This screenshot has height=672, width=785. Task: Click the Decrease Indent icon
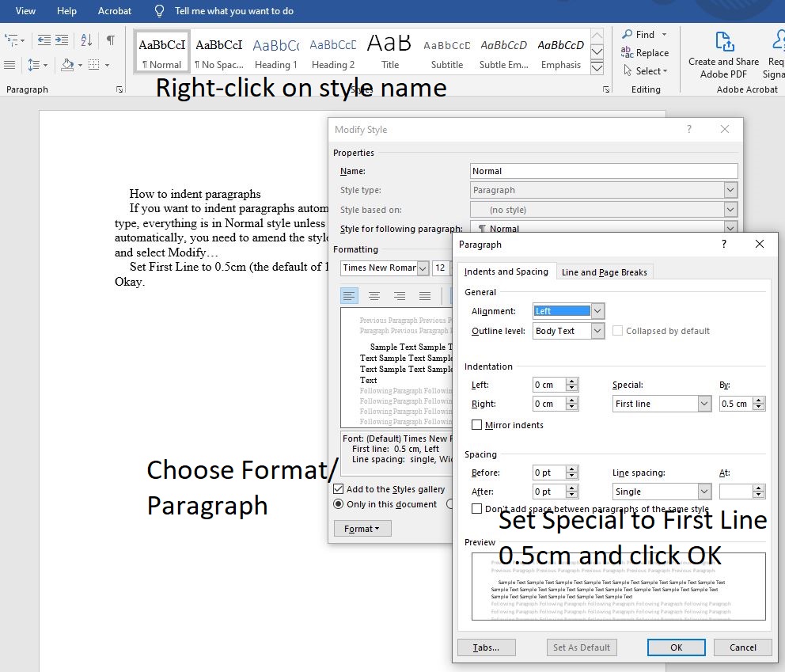44,40
